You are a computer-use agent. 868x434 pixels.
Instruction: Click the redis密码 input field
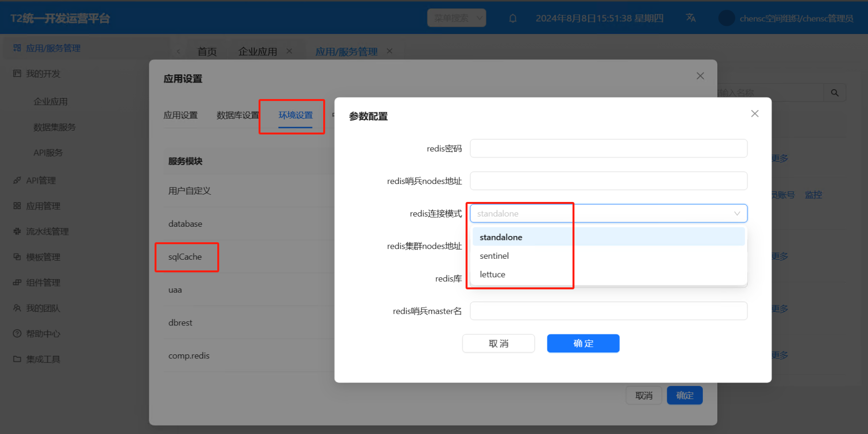point(608,149)
